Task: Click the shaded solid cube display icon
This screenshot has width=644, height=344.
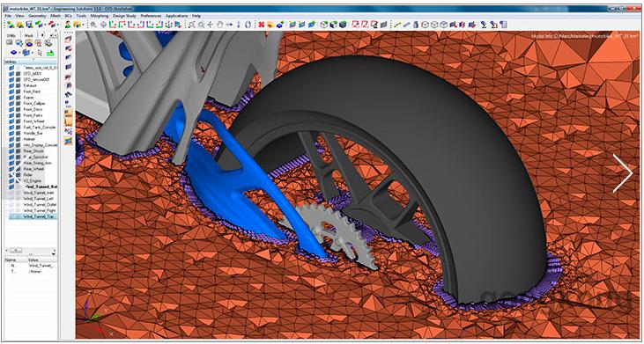Action: point(343,25)
